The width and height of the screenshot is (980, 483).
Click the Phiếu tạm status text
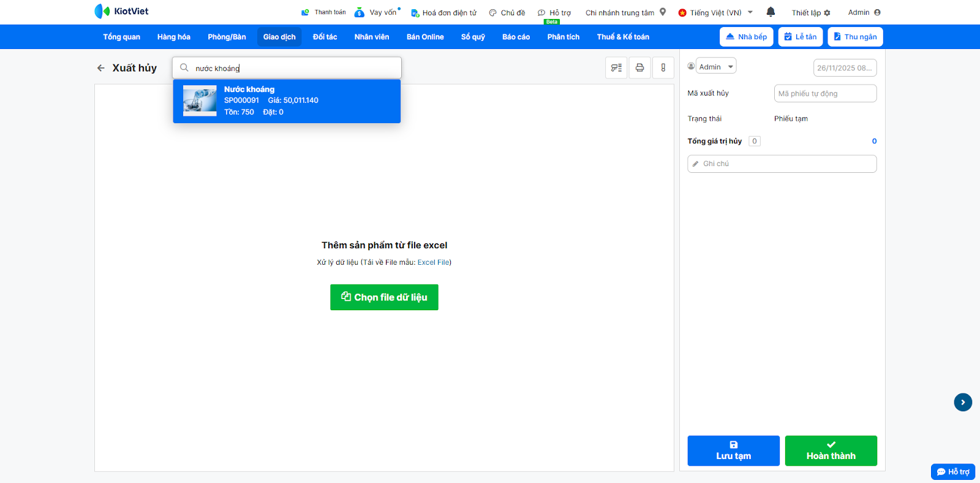click(791, 119)
